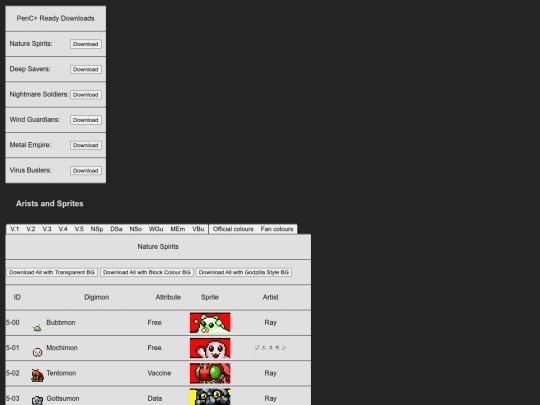540x405 pixels.
Task: Click the 5-00 ID cell
Action: pyautogui.click(x=13, y=323)
